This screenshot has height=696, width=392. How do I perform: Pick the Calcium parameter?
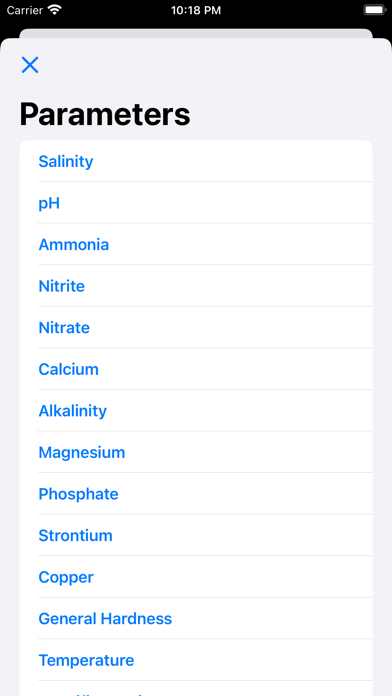tap(196, 369)
